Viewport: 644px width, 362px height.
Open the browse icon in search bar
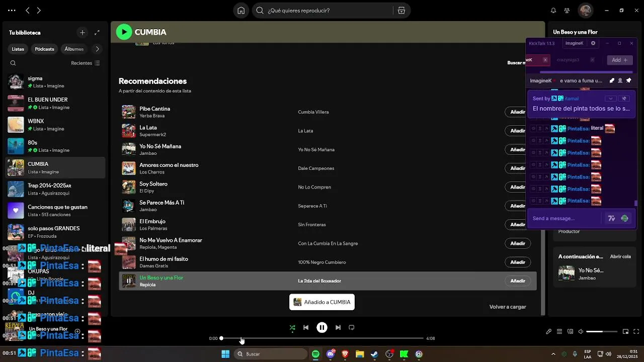(x=401, y=11)
